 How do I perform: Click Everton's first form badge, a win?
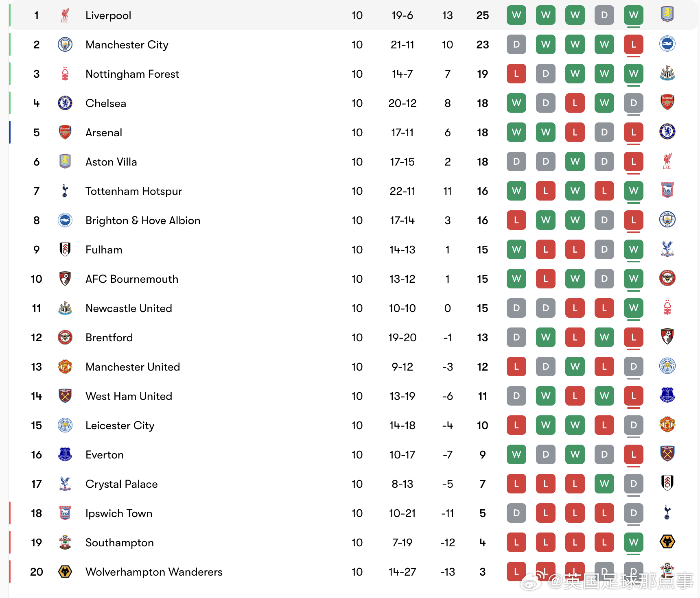516,454
